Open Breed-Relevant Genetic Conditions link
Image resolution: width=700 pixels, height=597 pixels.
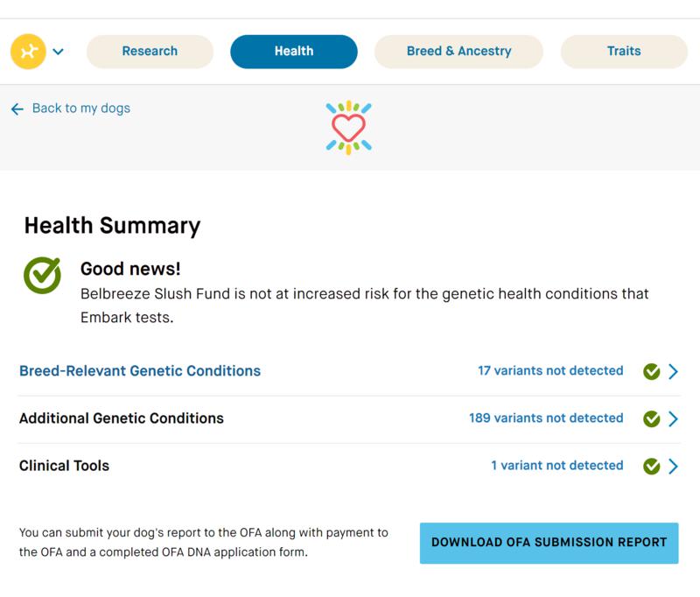click(x=140, y=371)
